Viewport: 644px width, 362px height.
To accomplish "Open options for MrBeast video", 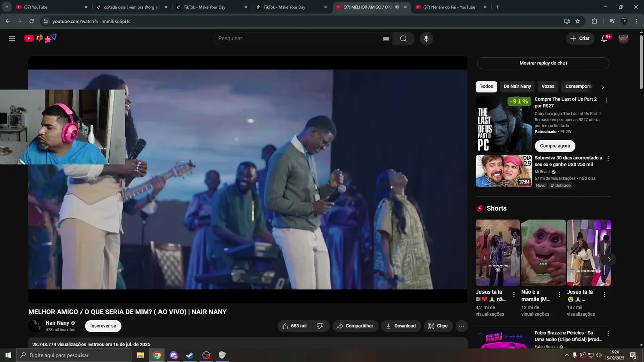I will click(x=608, y=159).
